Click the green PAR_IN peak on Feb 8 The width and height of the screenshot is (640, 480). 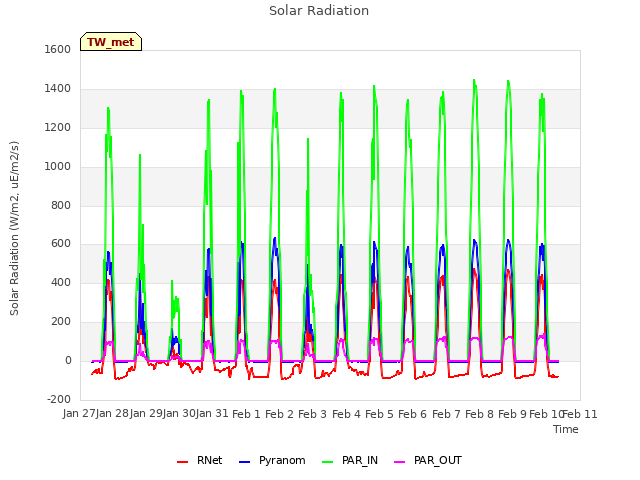[x=474, y=80]
